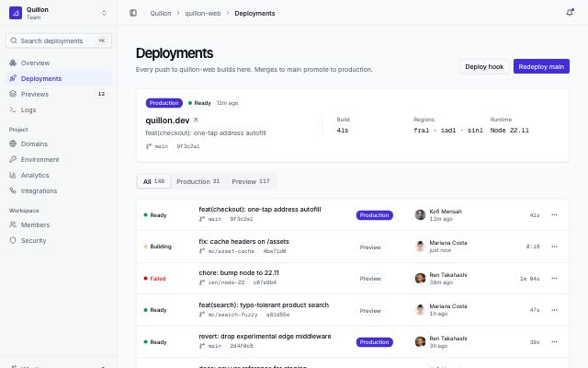Click the Quillon team logo icon
Viewport: 588px width, 368px height.
(16, 13)
